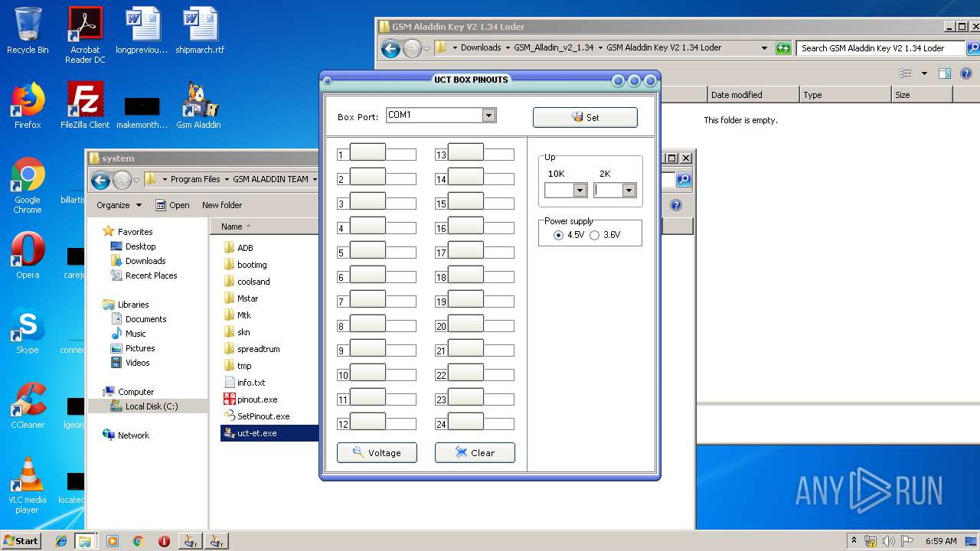
Task: Open the Recycle Bin desktop icon
Action: pos(28,31)
